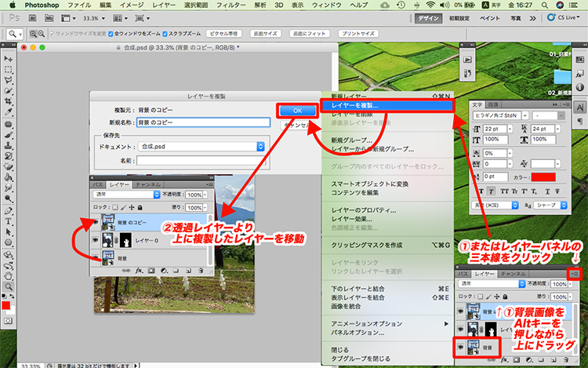Click the 画面にフィット button
Screen dimensions: 588x368
[310, 34]
